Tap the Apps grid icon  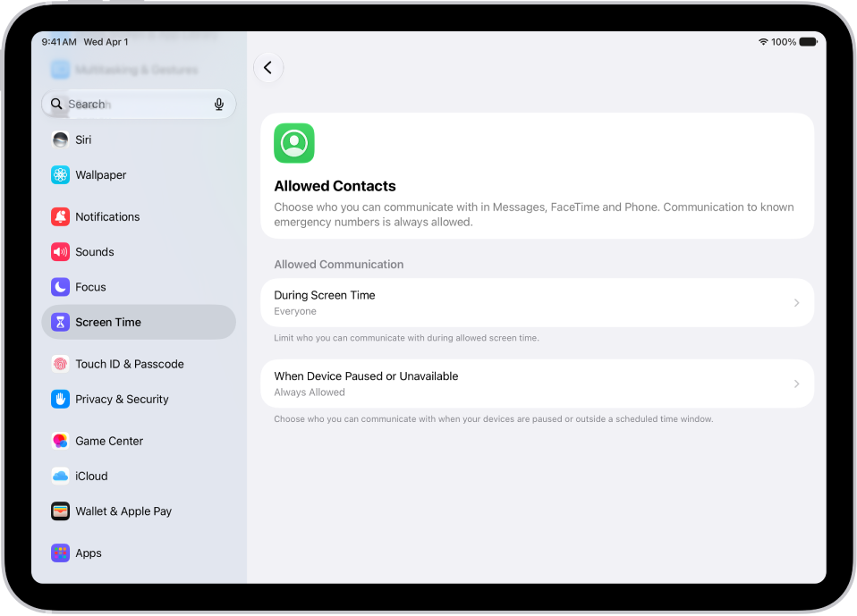click(60, 553)
